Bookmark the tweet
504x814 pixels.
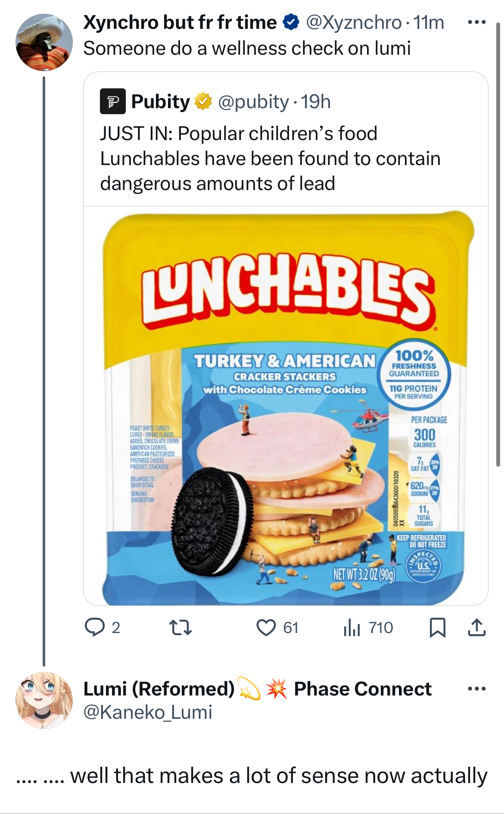(438, 627)
